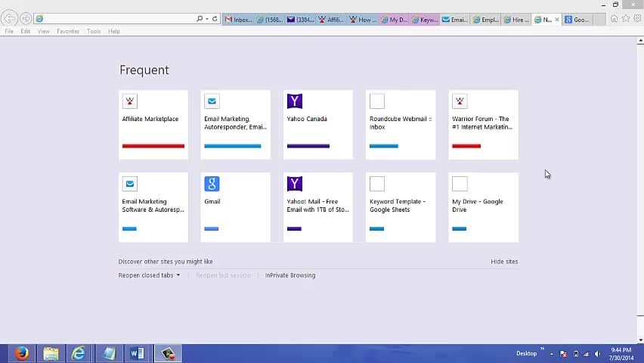This screenshot has height=363, width=644.
Task: Show hidden system tray icons
Action: [x=552, y=354]
